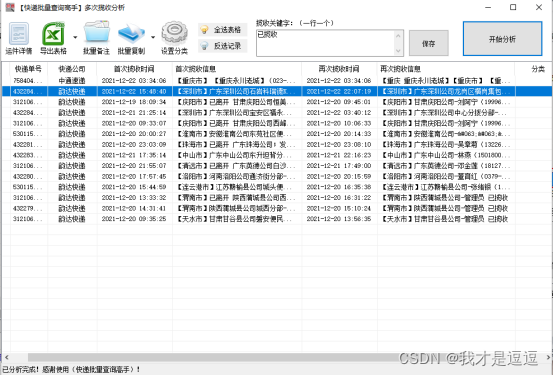Click the horizontal scrollbar left arrow
This screenshot has width=554, height=376.
(x=6, y=357)
